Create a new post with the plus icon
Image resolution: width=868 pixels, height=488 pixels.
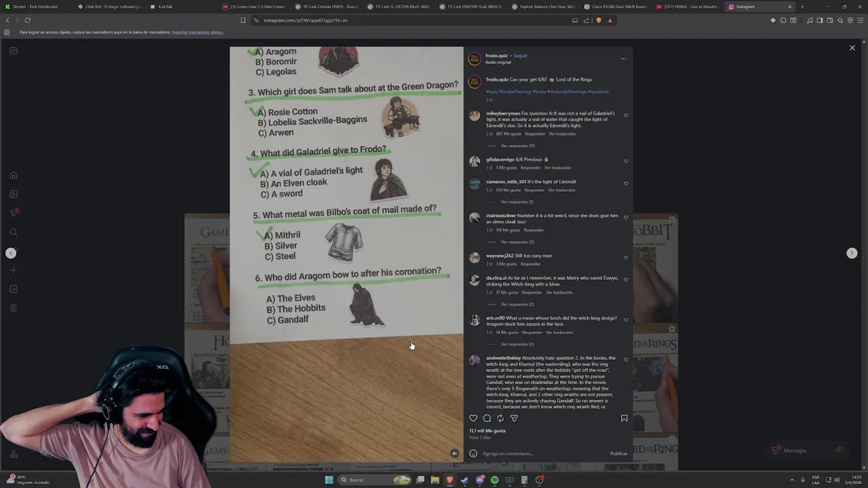click(14, 270)
